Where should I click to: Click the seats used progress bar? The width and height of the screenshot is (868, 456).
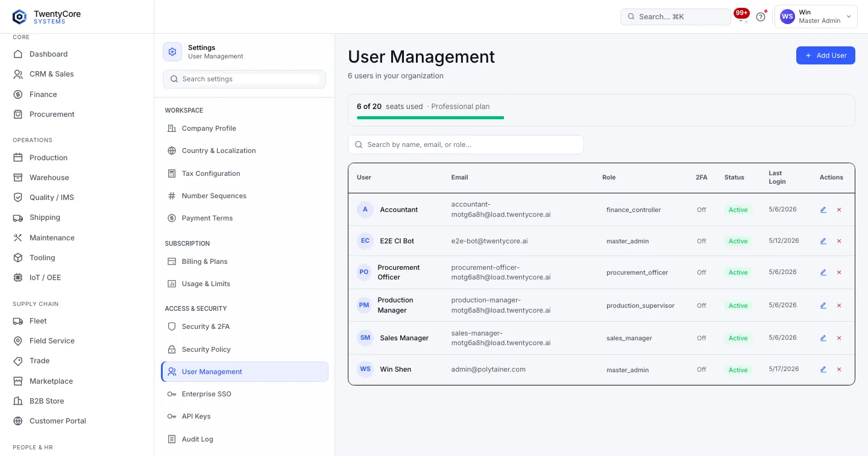pyautogui.click(x=430, y=118)
